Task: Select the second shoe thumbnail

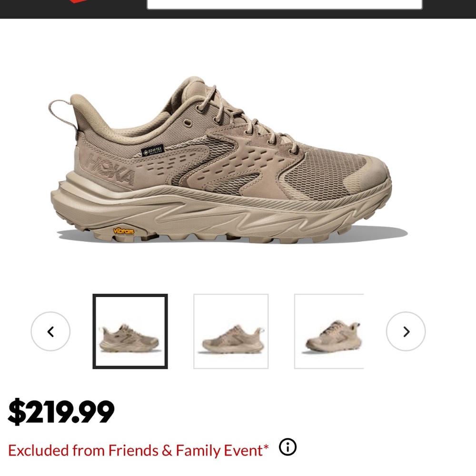Action: click(231, 331)
